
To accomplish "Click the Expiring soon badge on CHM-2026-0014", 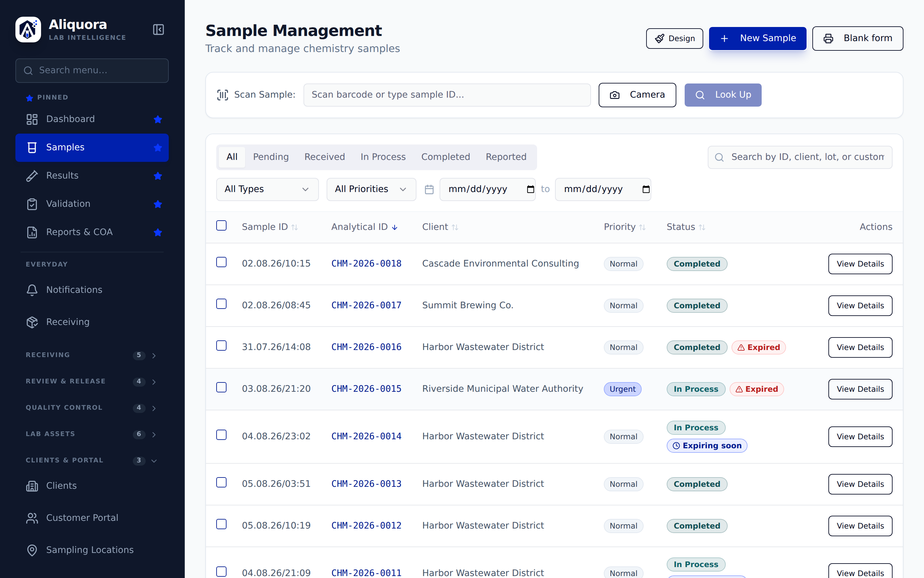I will coord(707,446).
